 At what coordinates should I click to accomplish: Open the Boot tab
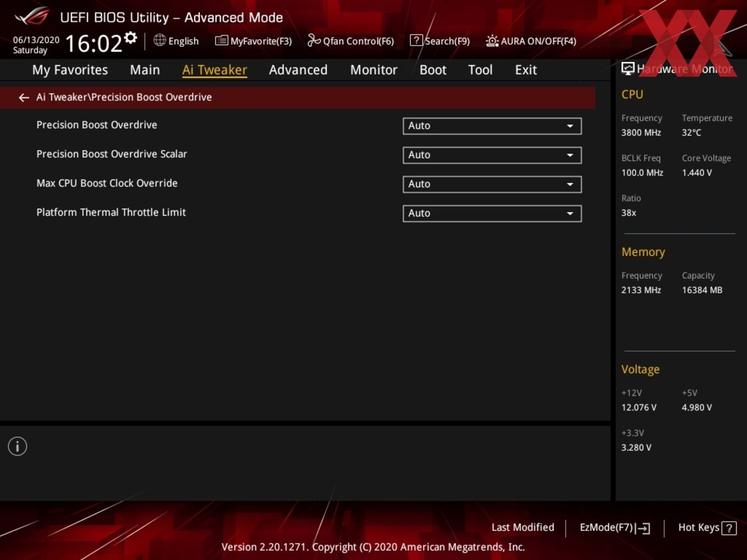pyautogui.click(x=433, y=70)
